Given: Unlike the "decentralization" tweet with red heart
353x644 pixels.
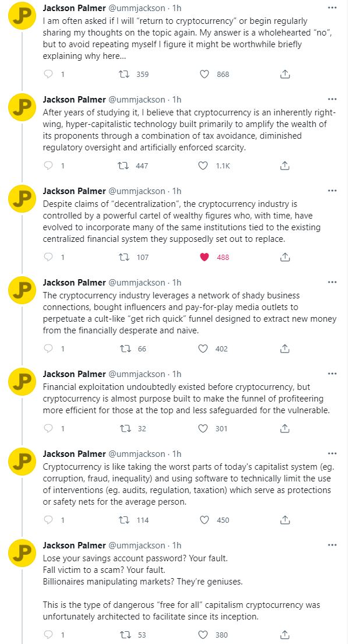Looking at the screenshot, I should 204,257.
